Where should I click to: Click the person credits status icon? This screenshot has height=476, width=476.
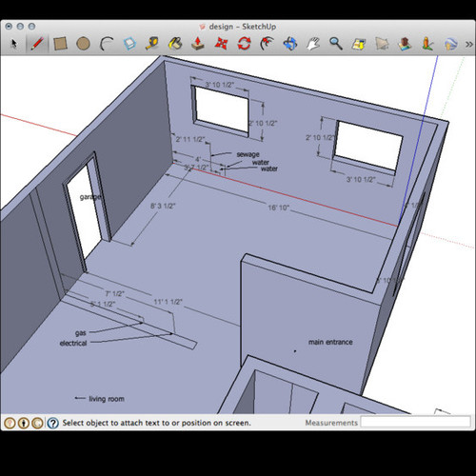click(24, 423)
